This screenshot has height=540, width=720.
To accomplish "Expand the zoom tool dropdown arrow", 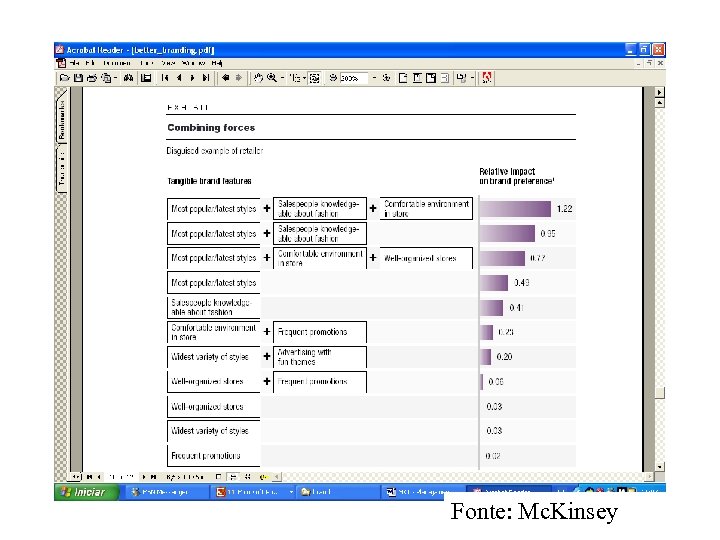I will [282, 78].
